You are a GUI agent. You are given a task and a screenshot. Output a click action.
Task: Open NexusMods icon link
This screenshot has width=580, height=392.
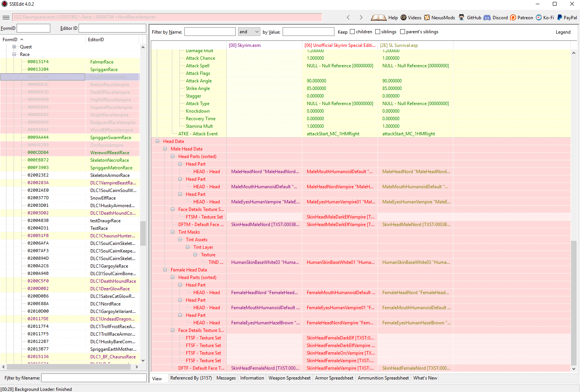pos(427,17)
